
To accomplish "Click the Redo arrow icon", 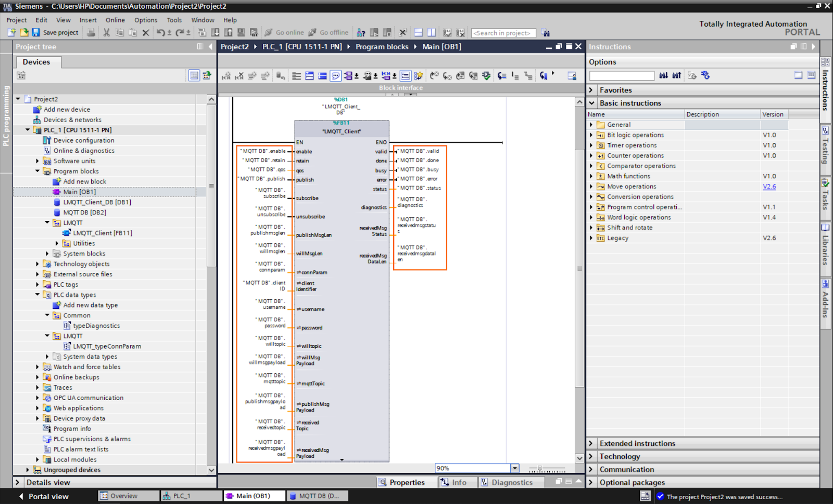I will (180, 32).
